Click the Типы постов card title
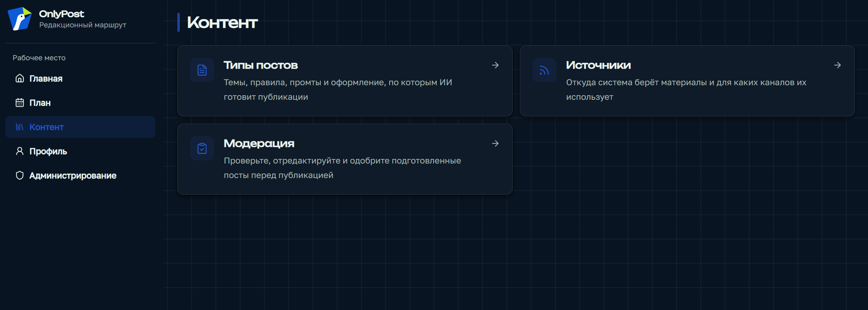868x310 pixels. click(261, 65)
